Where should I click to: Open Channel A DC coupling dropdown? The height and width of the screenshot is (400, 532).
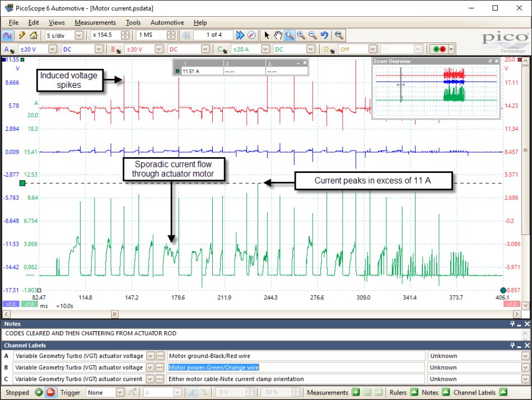[99, 49]
